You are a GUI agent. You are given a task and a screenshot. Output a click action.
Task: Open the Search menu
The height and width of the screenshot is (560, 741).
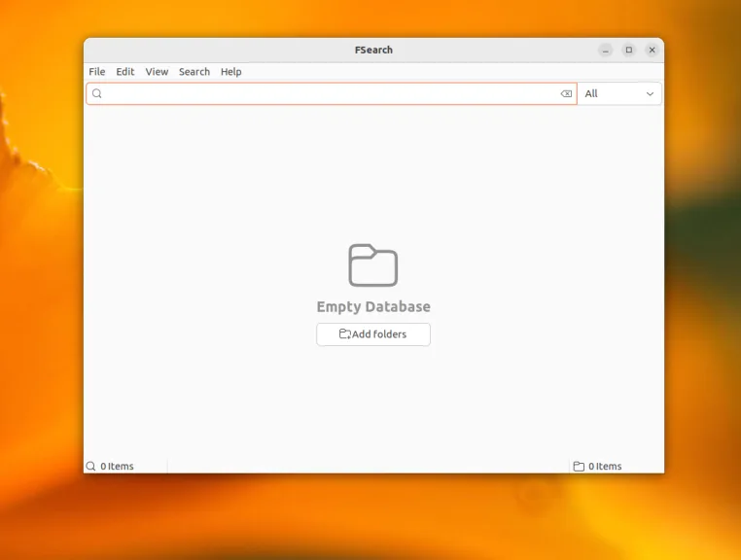pyautogui.click(x=194, y=72)
